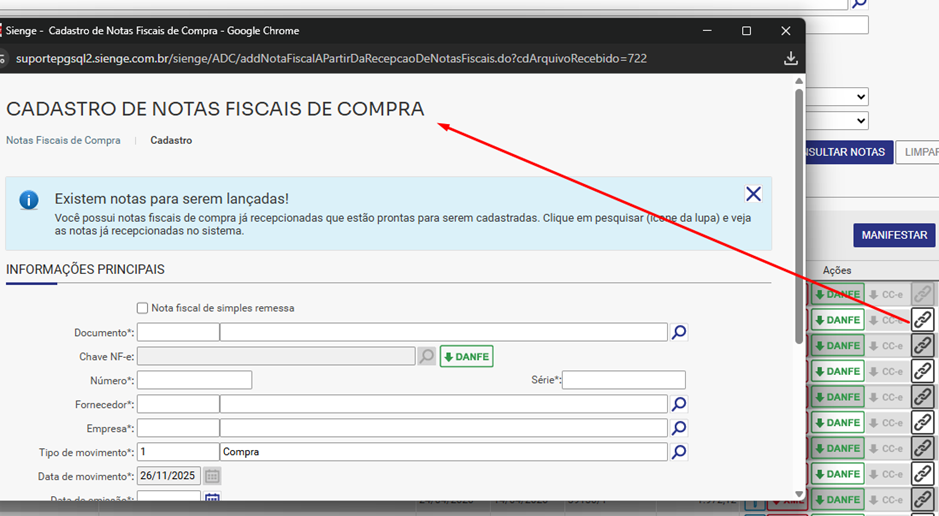Viewport: 939px width, 516px height.
Task: Check 'Nota fiscal de simples remessa'
Action: 142,308
